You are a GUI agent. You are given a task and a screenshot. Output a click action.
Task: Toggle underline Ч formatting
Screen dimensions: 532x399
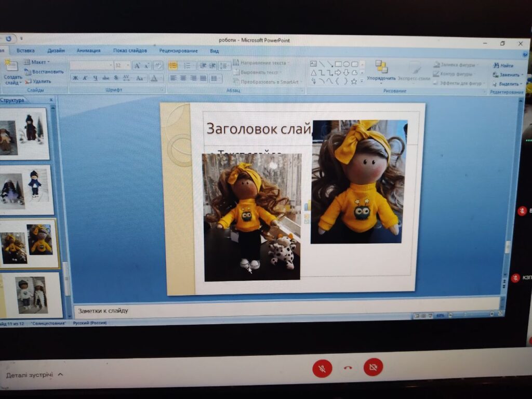click(x=96, y=78)
